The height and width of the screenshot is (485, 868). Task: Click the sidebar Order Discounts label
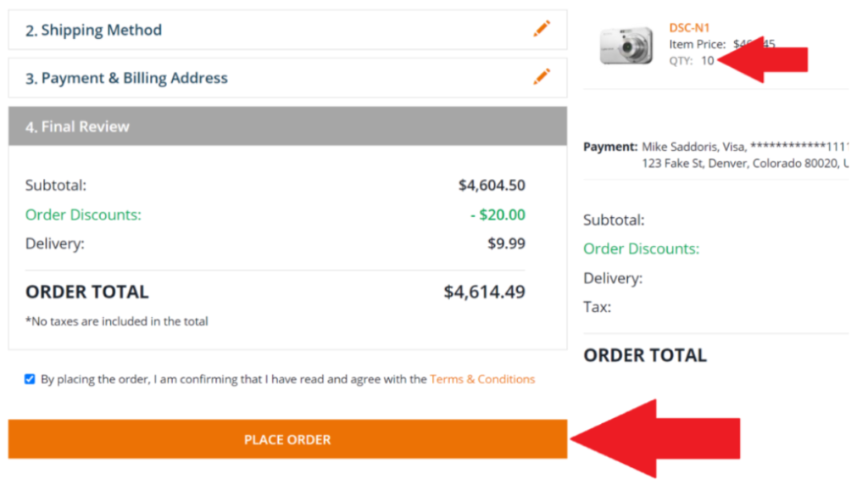tap(641, 248)
